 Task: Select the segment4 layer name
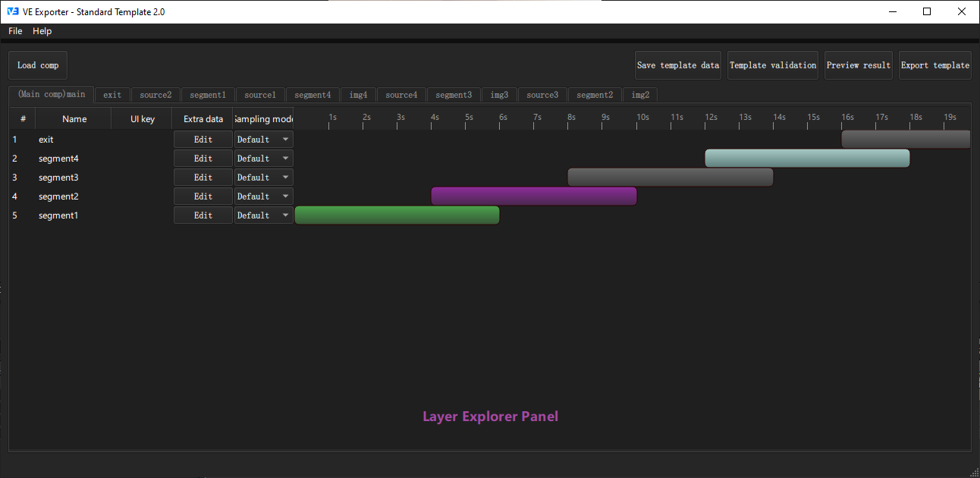pyautogui.click(x=58, y=159)
